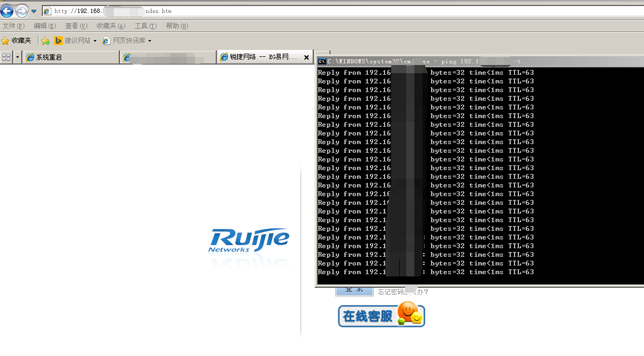The height and width of the screenshot is (356, 644).
Task: Open the 建议网站 suggested sites link
Action: pyautogui.click(x=77, y=41)
